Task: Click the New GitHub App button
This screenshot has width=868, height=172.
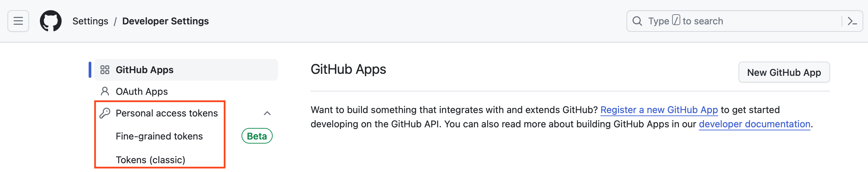Action: [784, 72]
